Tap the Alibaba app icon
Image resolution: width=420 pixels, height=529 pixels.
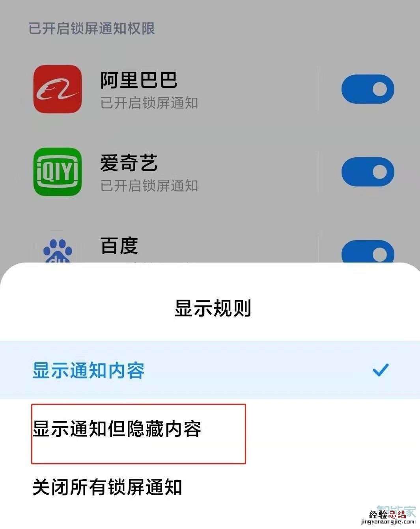58,89
